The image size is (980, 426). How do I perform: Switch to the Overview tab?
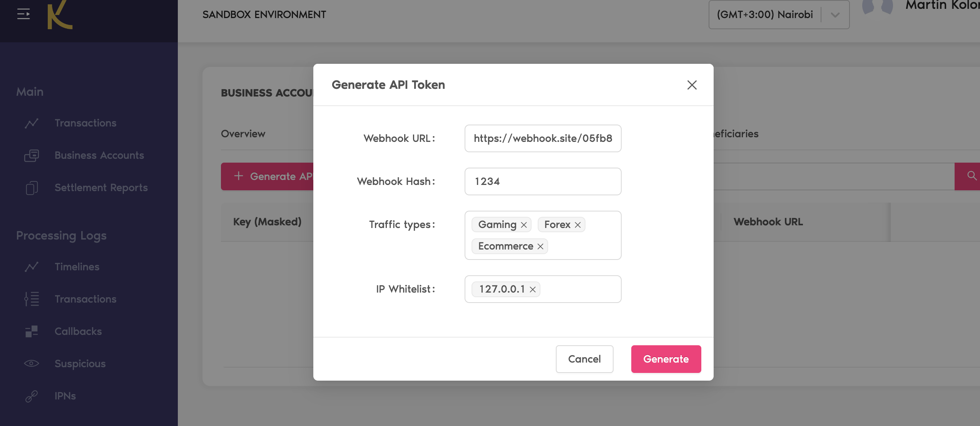[243, 134]
